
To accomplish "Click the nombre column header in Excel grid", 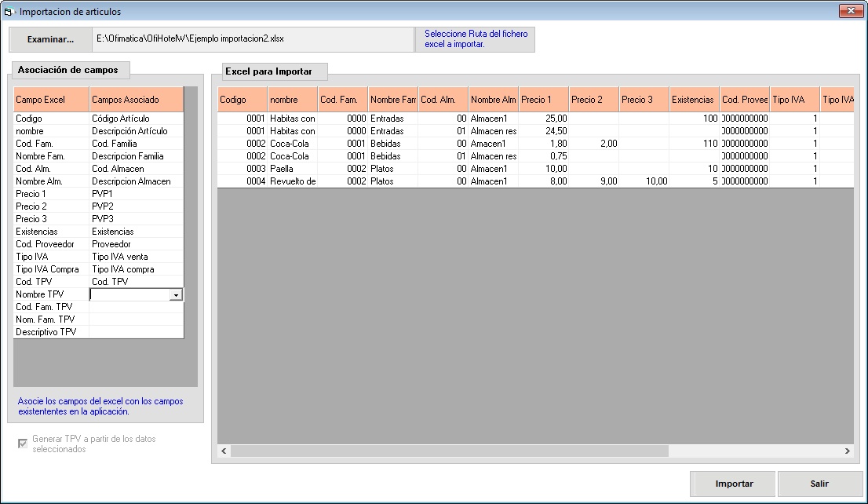I will 293,100.
